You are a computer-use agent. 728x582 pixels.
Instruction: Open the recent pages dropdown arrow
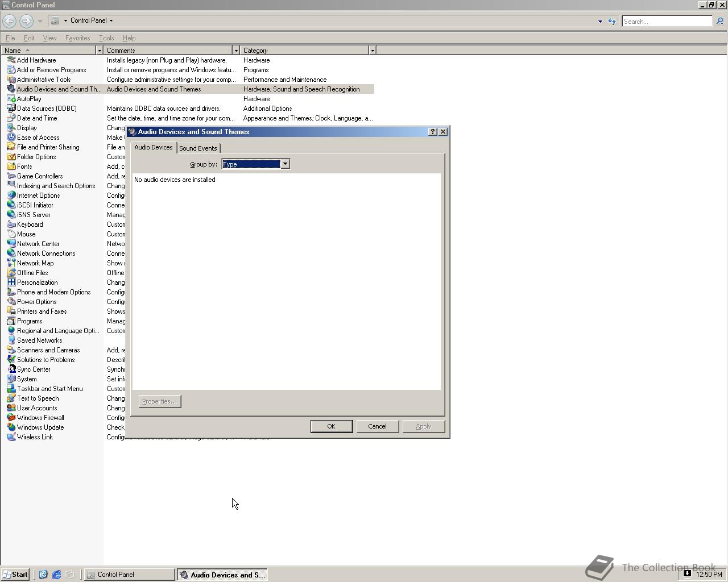point(40,21)
